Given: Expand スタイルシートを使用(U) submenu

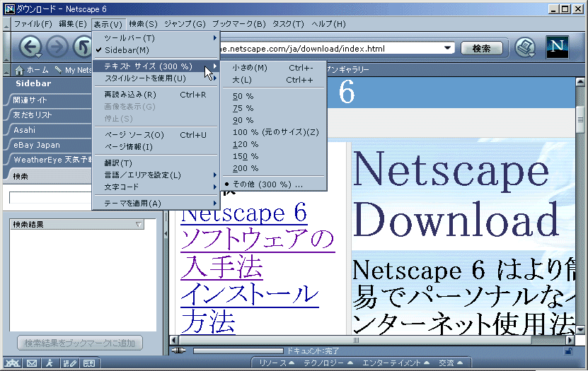Looking at the screenshot, I should click(156, 78).
